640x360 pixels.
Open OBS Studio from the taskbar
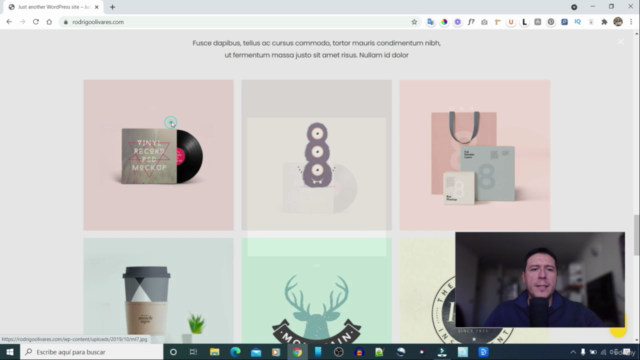[338, 352]
